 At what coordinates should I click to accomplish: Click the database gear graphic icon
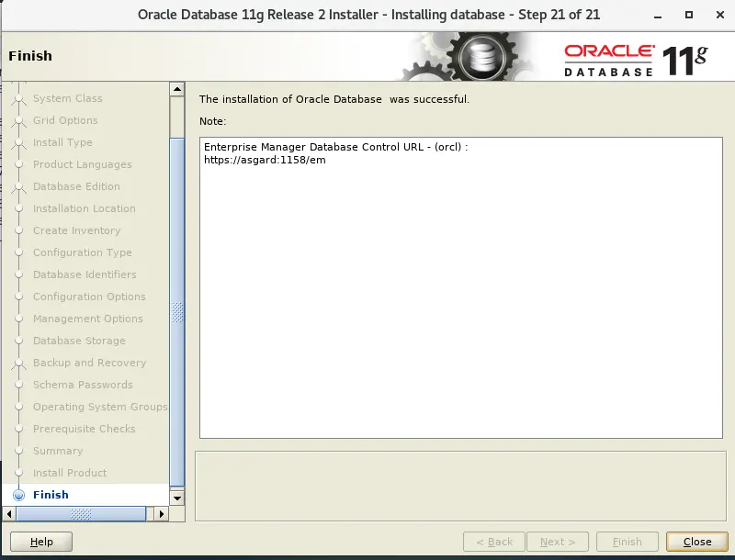(x=481, y=58)
